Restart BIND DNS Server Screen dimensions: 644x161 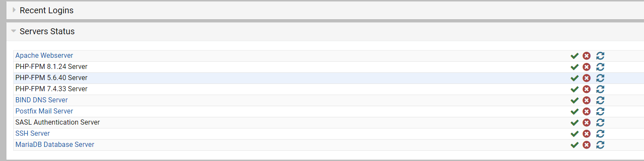tap(600, 100)
